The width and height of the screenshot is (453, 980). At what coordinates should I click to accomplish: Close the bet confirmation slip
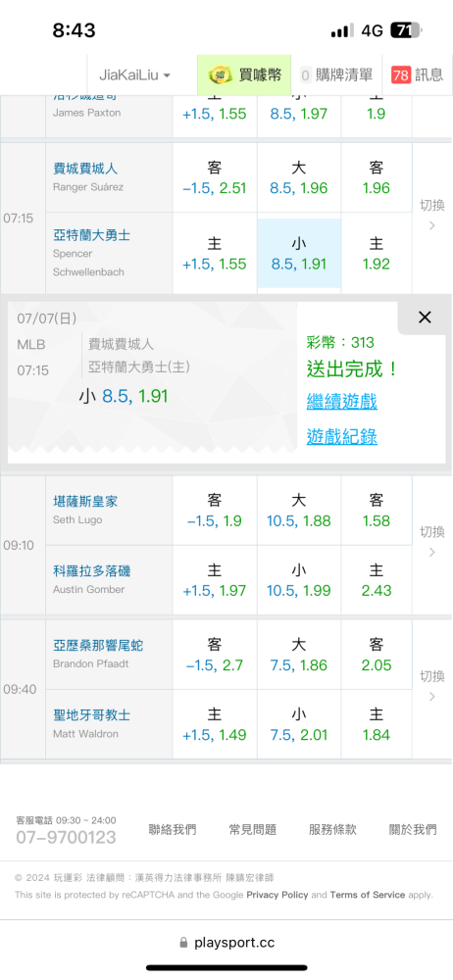pos(425,318)
